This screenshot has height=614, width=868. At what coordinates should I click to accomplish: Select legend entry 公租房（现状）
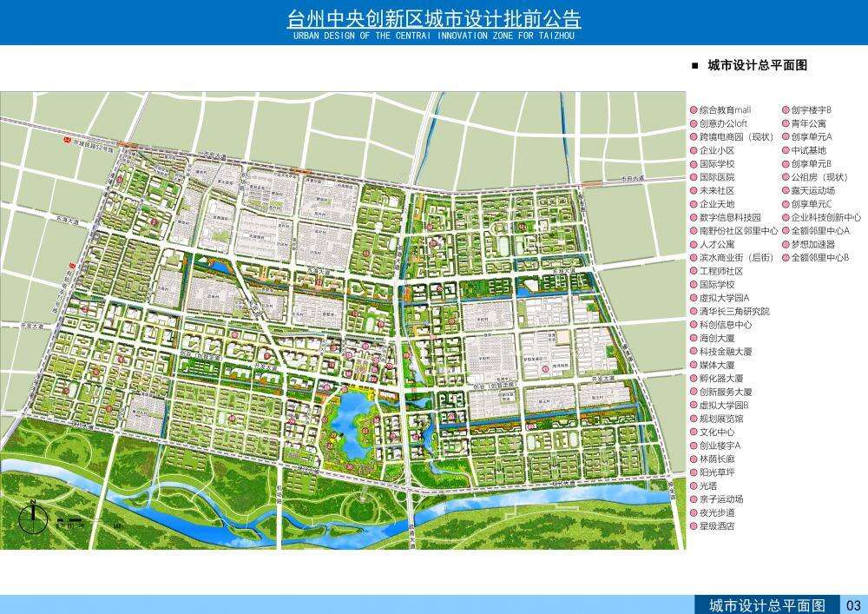[815, 177]
